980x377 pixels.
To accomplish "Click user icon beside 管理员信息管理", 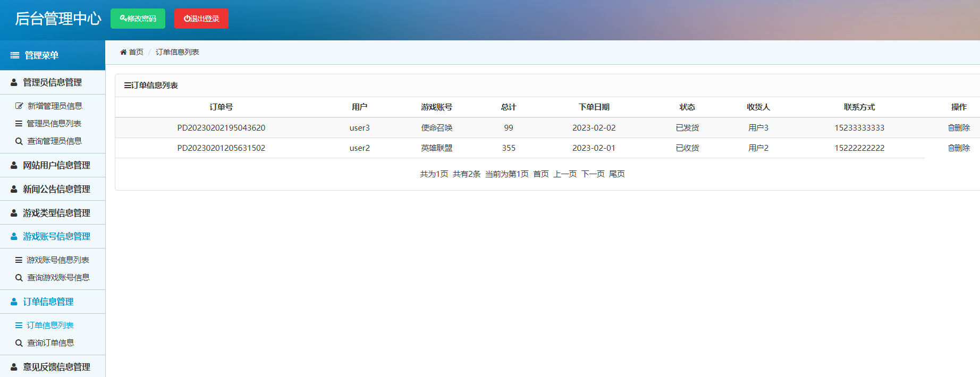I will click(14, 82).
